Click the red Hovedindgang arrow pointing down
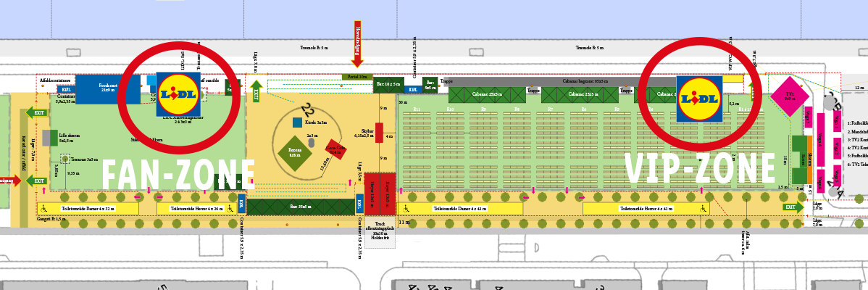The width and height of the screenshot is (868, 290). [x=358, y=45]
